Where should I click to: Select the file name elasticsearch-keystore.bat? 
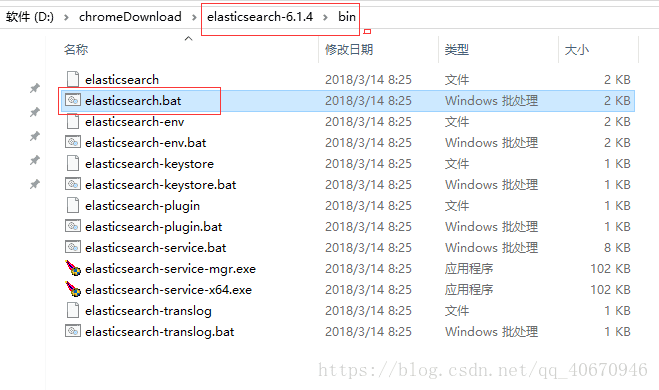(x=161, y=184)
